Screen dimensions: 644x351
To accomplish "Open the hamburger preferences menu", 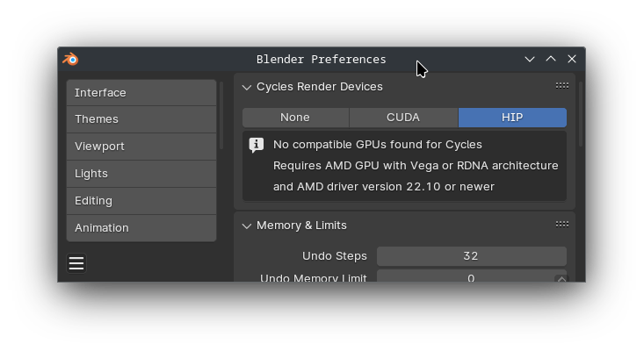I will [x=76, y=263].
